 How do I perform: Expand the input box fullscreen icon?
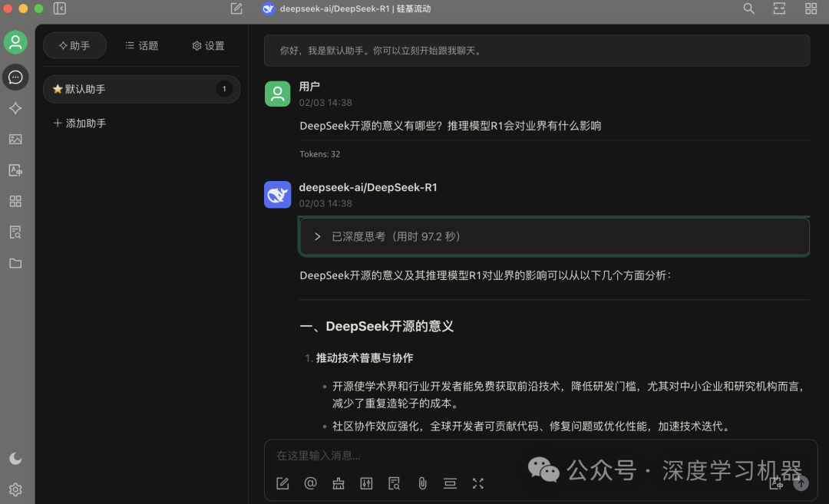tap(478, 483)
